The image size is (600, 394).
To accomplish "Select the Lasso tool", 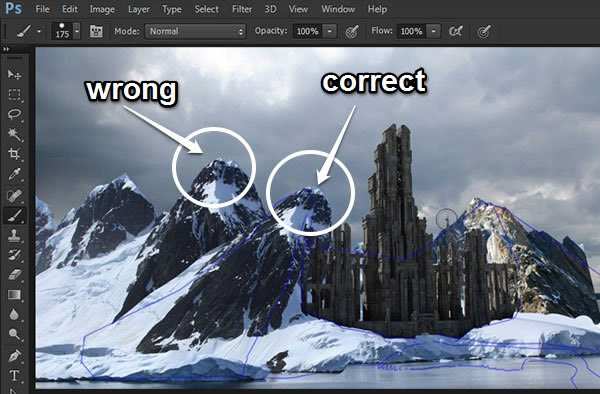I will pyautogui.click(x=14, y=114).
